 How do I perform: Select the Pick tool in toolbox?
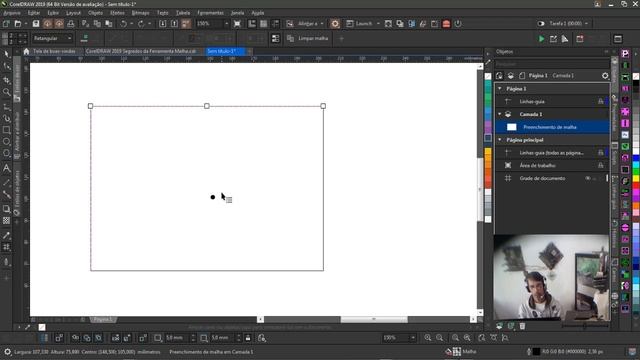coord(7,54)
